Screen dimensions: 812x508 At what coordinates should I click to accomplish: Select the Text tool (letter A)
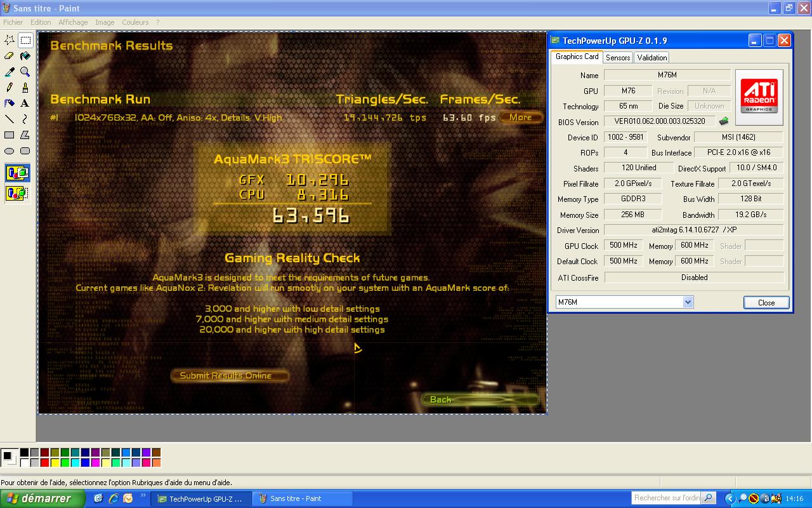(x=25, y=103)
